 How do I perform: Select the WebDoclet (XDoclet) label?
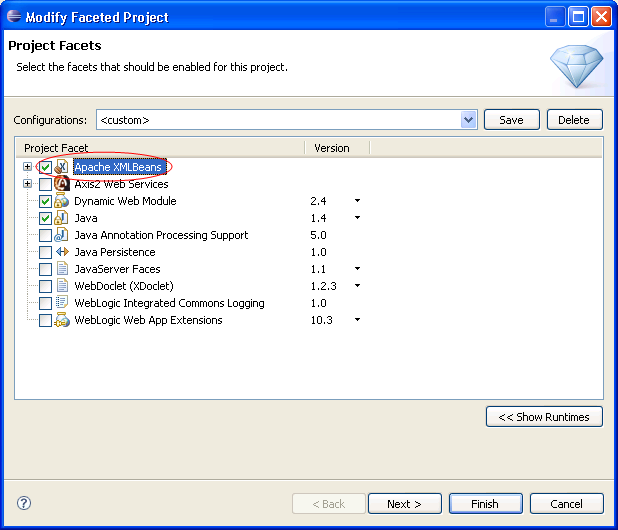(124, 286)
